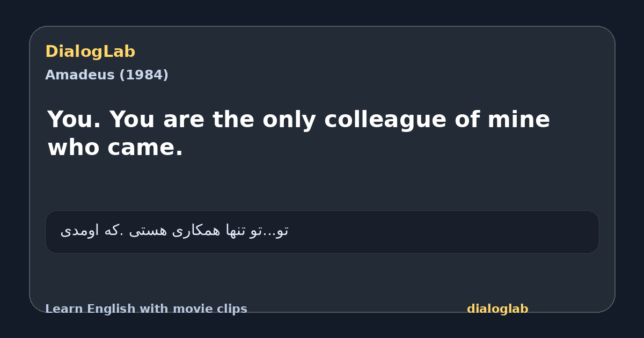
Task: Click the first You. in the quote
Action: (x=74, y=120)
